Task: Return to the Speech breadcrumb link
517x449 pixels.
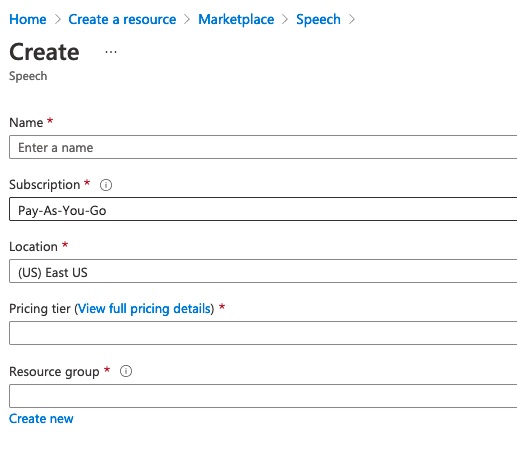Action: [318, 19]
